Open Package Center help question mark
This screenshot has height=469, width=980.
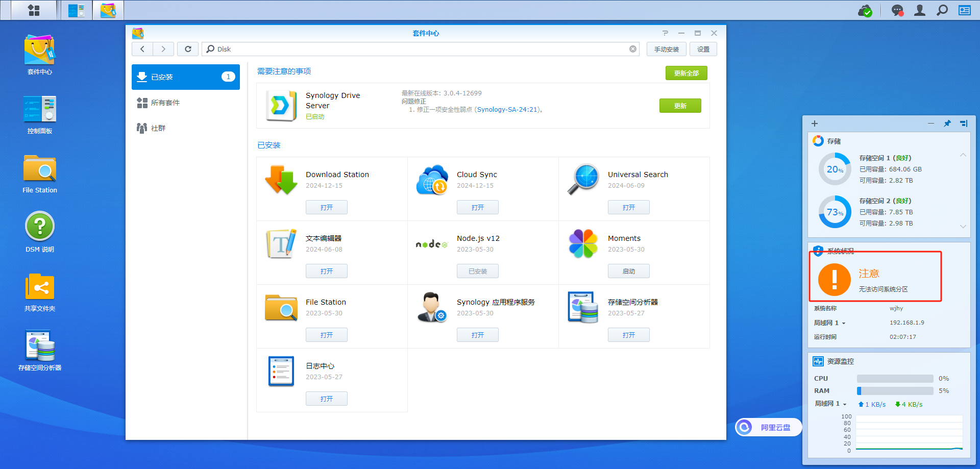665,33
